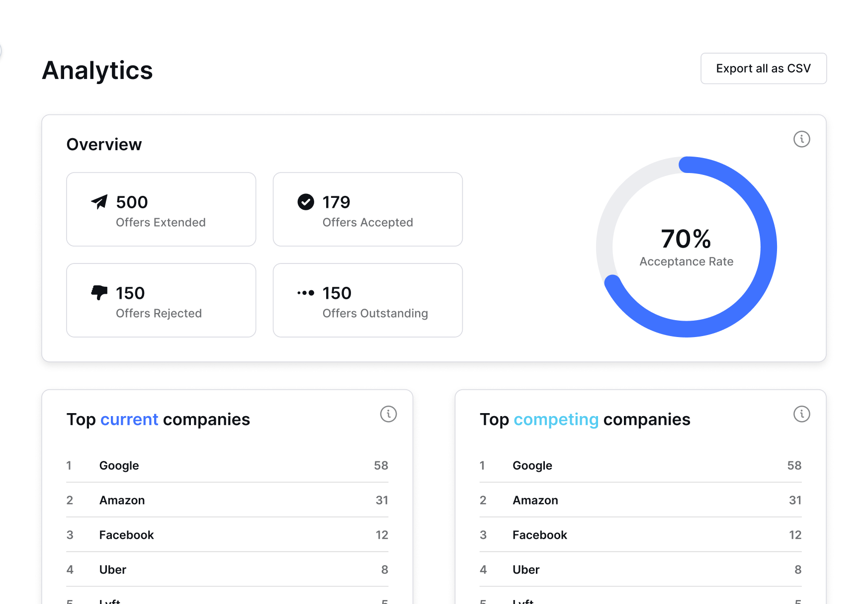Select Amazon in Top current companies
Image resolution: width=868 pixels, height=604 pixels.
tap(122, 501)
